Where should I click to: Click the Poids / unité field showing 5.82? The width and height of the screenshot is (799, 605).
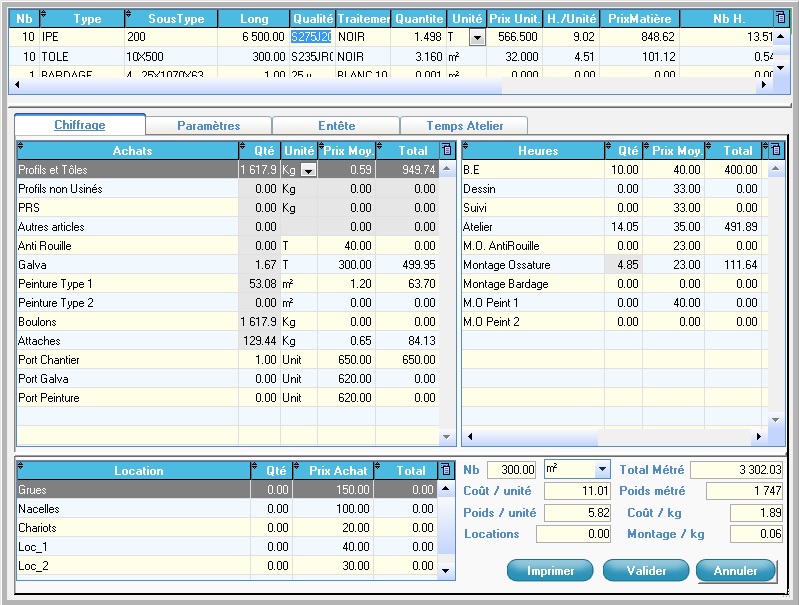577,512
